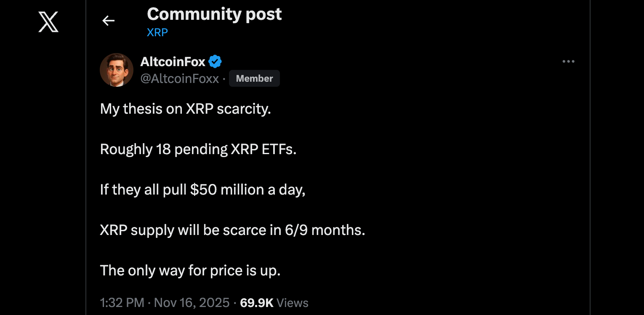
Task: Click the @AltcoinFoxx handle
Action: click(180, 78)
